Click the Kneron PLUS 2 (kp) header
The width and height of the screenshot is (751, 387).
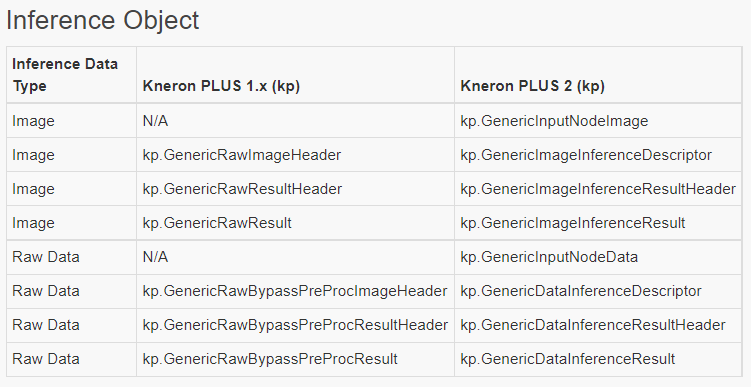[533, 86]
